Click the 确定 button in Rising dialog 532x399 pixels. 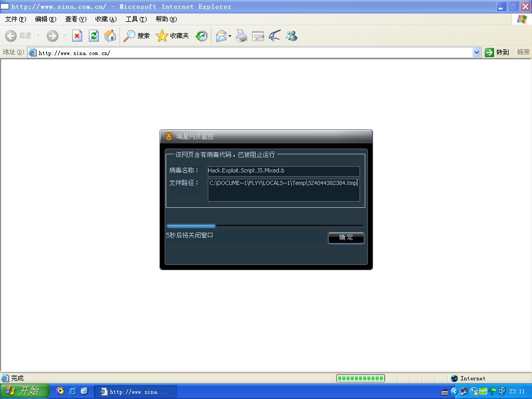pos(346,237)
